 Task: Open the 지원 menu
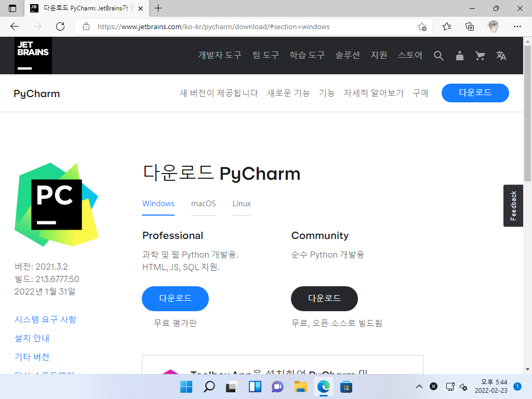coord(379,55)
